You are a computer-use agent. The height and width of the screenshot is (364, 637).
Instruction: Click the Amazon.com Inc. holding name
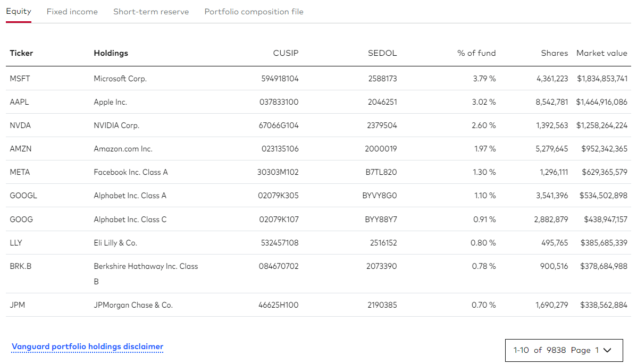[123, 149]
